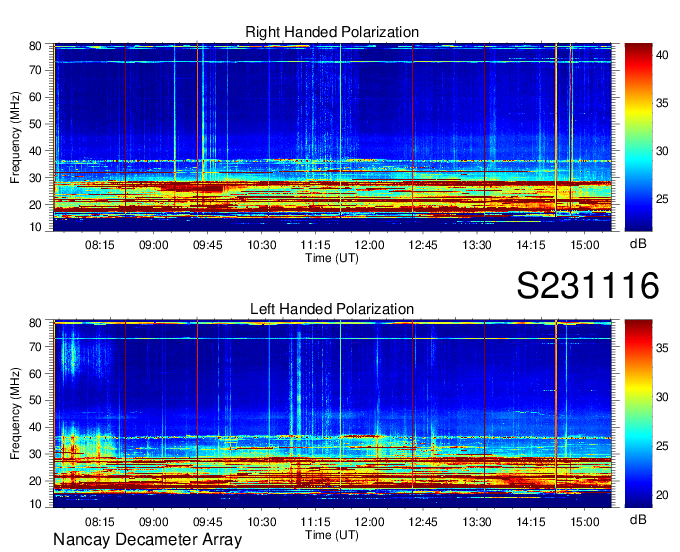Click the S231116 observation label
680x552 pixels.
click(x=588, y=286)
